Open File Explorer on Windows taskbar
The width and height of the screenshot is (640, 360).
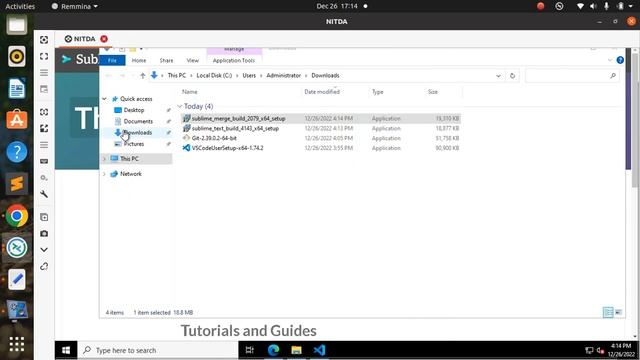pyautogui.click(x=296, y=350)
